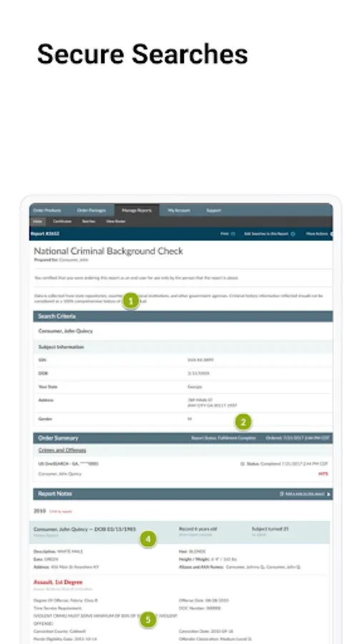The height and width of the screenshot is (644, 362).
Task: Open the More Actions menu
Action: tap(317, 234)
